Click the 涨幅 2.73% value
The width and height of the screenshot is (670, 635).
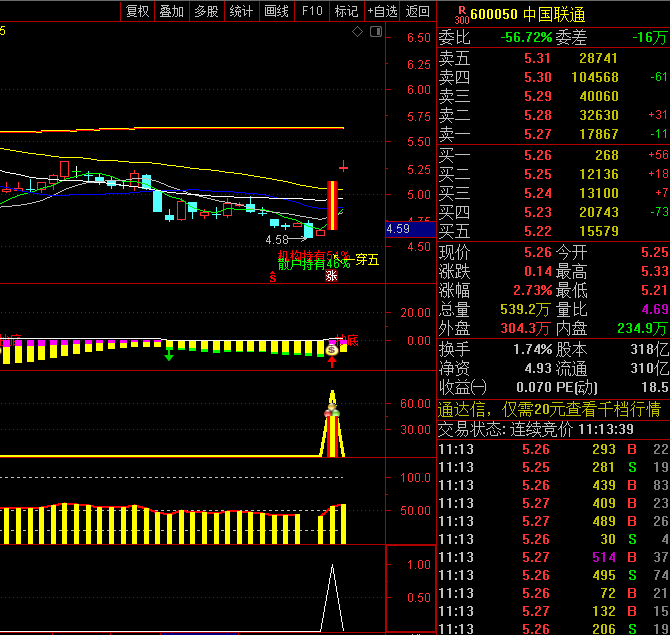point(532,291)
